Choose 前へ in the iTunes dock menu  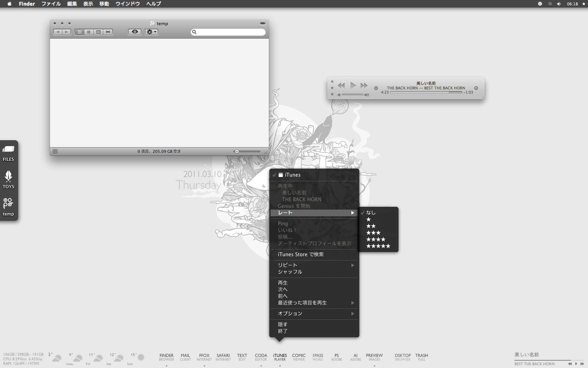[314, 296]
